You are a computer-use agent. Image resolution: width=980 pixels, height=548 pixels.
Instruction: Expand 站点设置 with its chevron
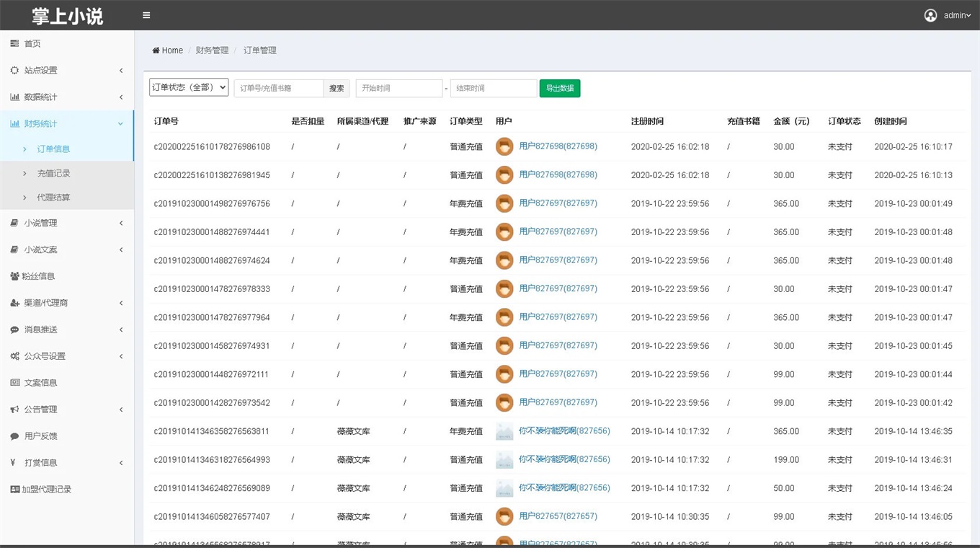pos(121,70)
